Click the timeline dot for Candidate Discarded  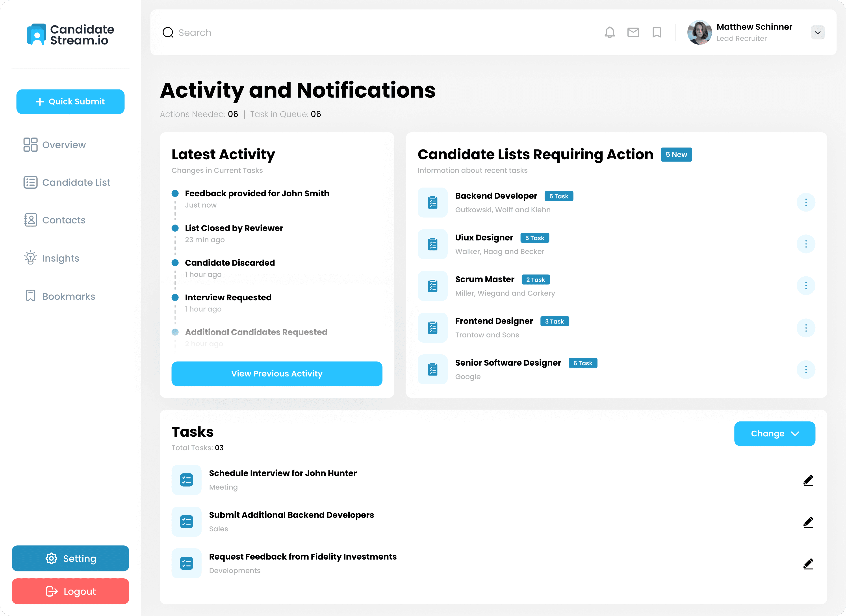[175, 263]
